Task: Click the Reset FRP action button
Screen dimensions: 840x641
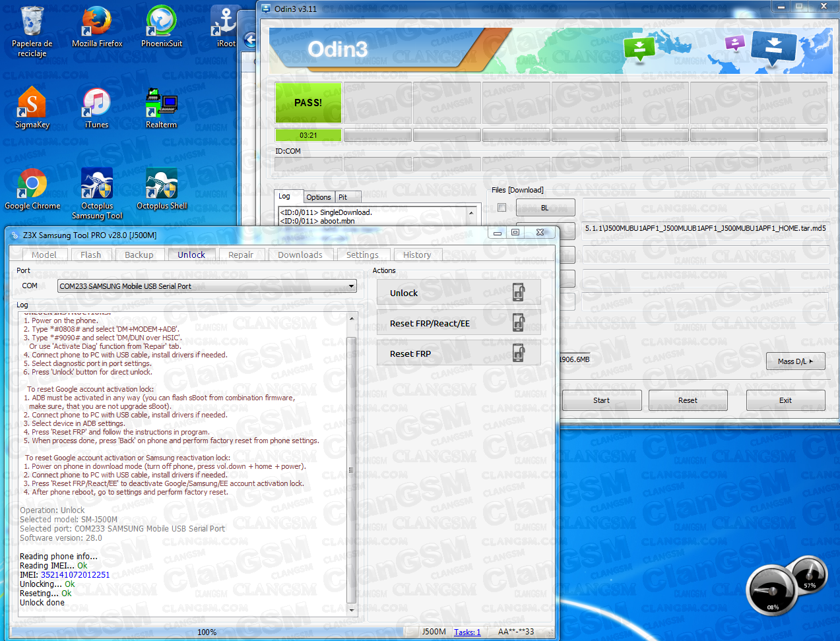Action: [459, 353]
